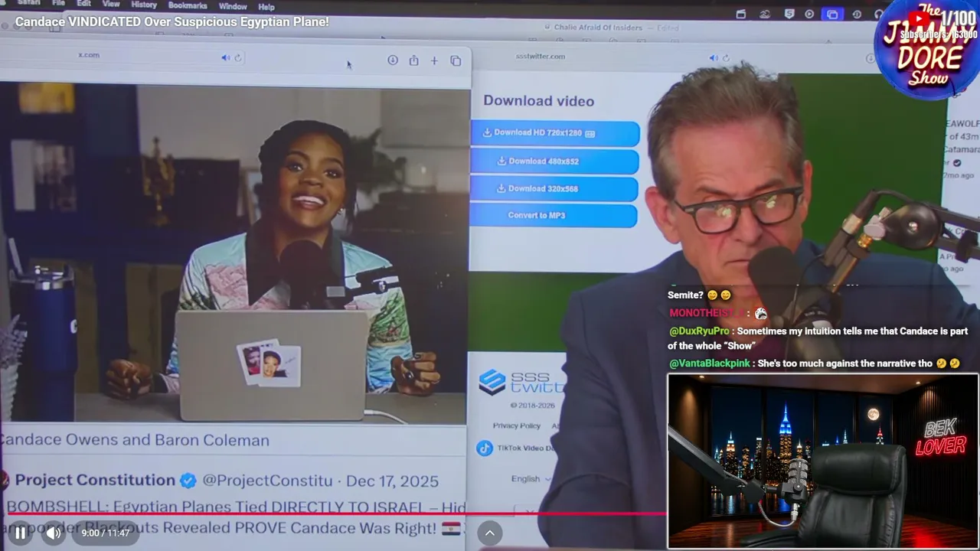Click the menu bar play-circle status icon
Viewport: 980px width, 551px height.
809,14
